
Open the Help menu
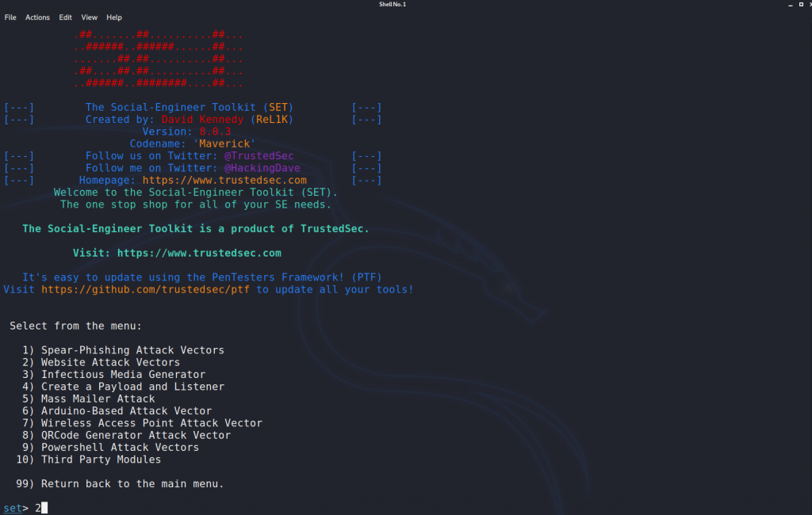114,17
